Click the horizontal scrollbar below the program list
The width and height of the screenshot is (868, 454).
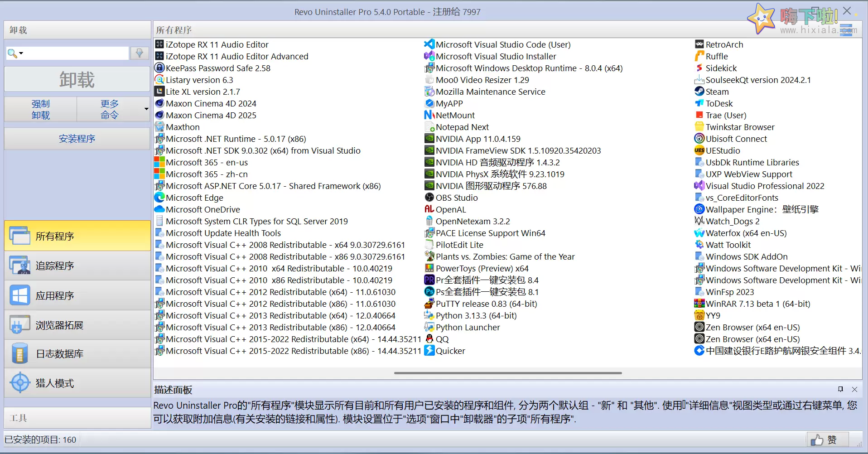tap(508, 373)
